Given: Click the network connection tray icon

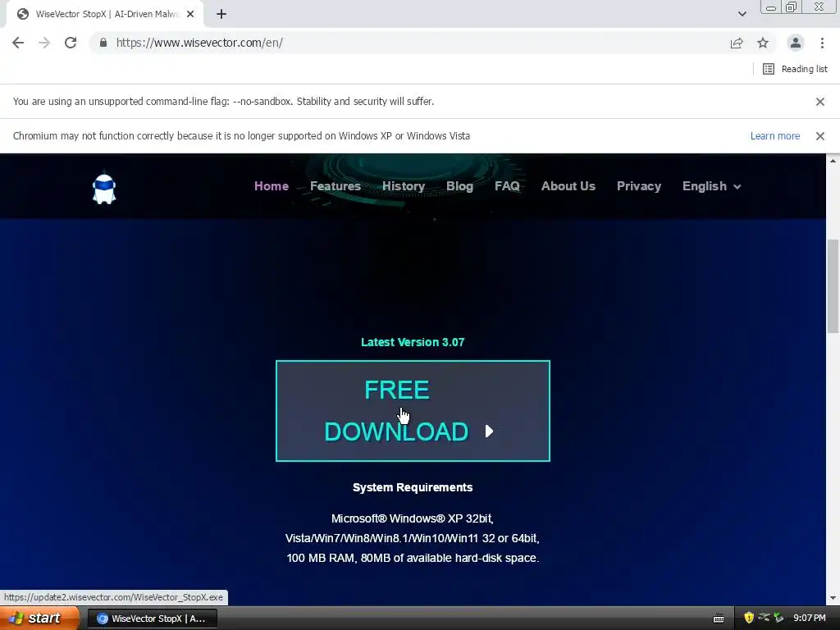Looking at the screenshot, I should tap(764, 619).
